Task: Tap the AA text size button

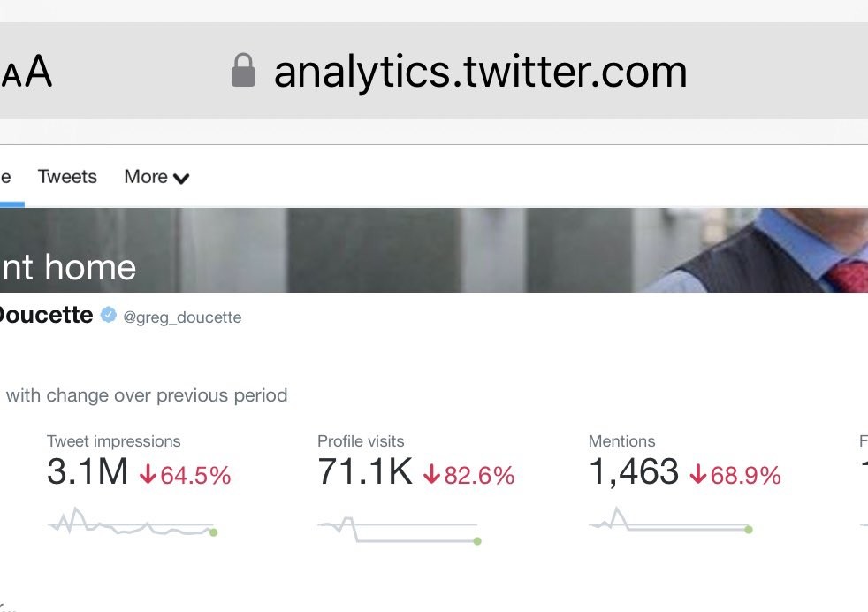Action: click(x=27, y=73)
